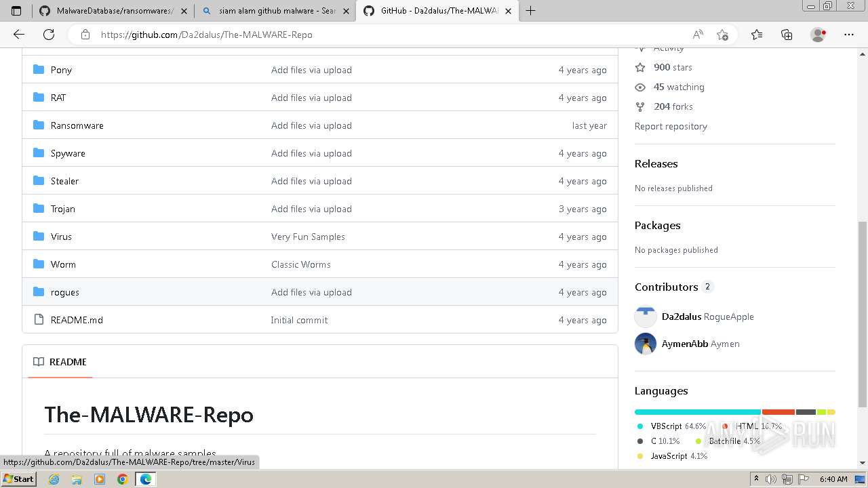The height and width of the screenshot is (488, 868).
Task: Click the 900 stars link
Action: tap(673, 67)
